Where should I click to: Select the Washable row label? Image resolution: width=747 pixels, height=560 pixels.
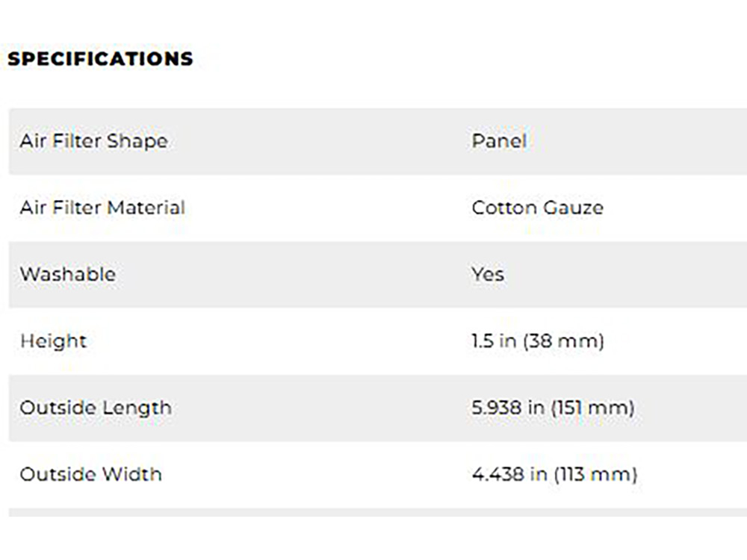click(68, 274)
